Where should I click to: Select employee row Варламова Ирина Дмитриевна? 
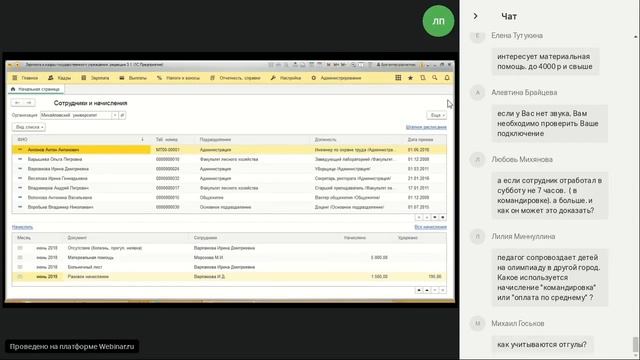pyautogui.click(x=229, y=169)
